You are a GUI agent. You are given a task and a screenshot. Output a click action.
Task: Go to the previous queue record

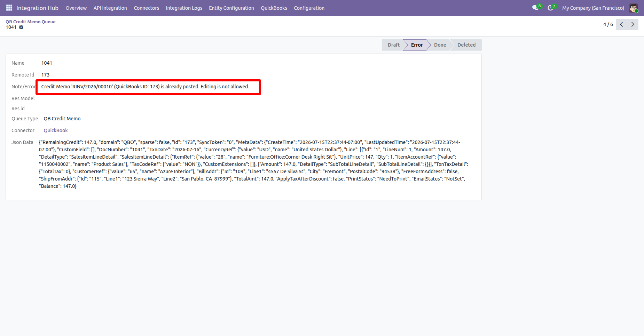click(x=621, y=24)
